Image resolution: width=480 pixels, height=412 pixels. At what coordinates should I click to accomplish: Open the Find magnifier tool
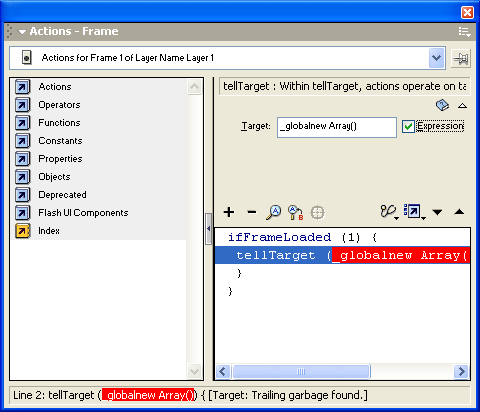[x=273, y=212]
